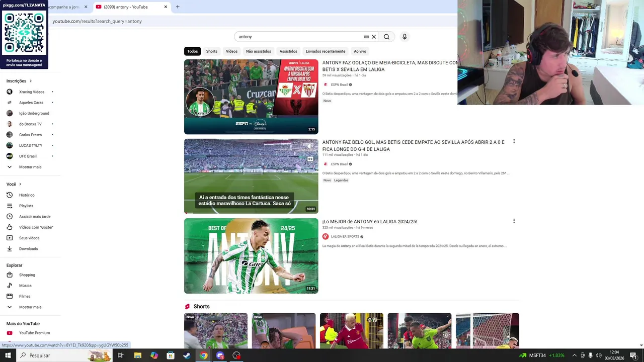
Task: Expand the Inscrições section chevron
Action: click(30, 81)
